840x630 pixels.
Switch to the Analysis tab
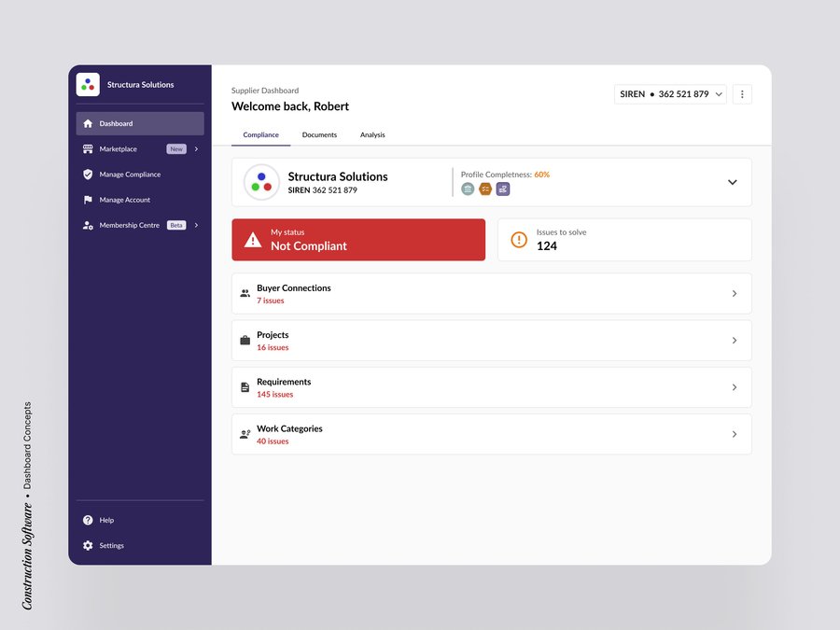(372, 135)
